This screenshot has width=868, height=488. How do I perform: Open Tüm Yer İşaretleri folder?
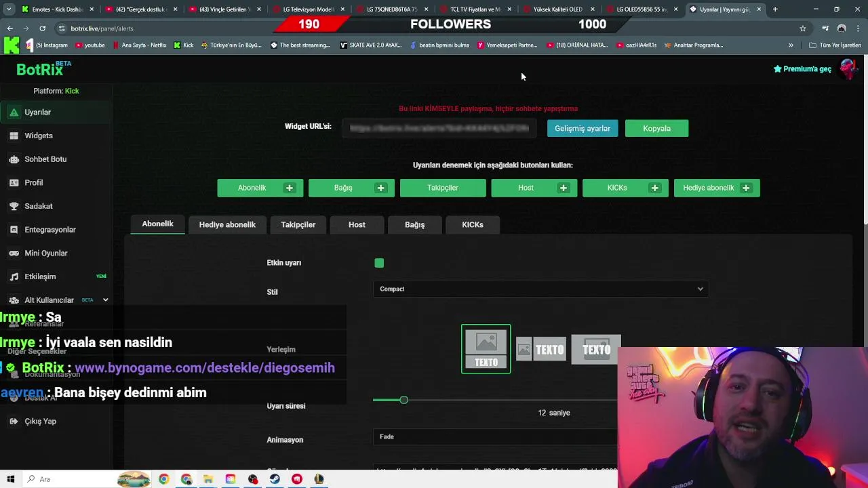835,45
